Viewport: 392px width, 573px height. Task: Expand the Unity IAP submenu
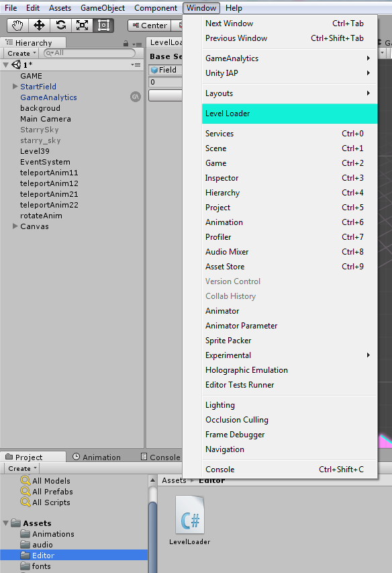pyautogui.click(x=289, y=73)
